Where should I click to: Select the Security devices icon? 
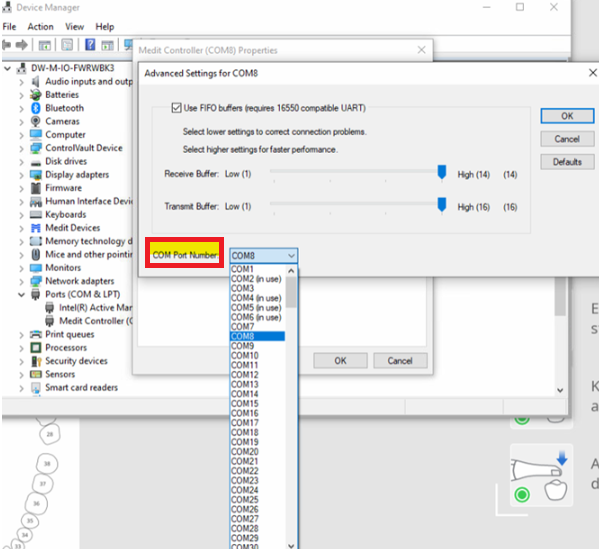36,361
